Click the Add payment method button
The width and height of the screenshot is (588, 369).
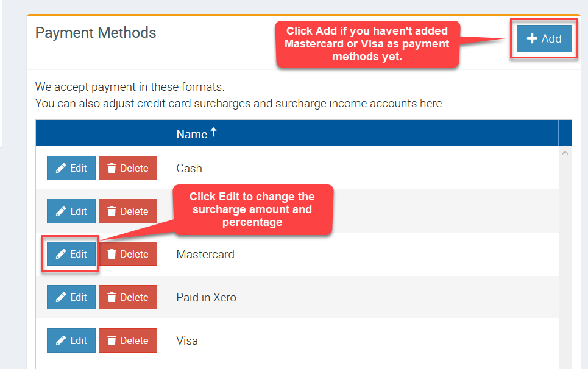click(544, 39)
